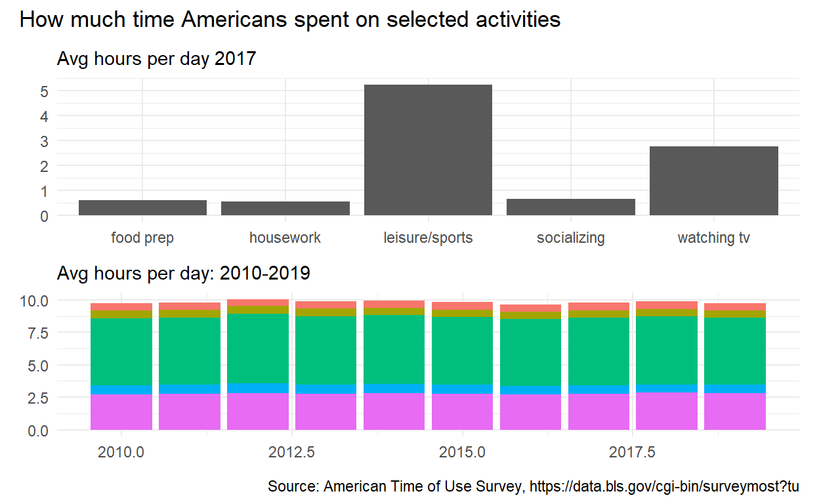Click the olive segment of the 2017 stacked bar

coord(598,314)
